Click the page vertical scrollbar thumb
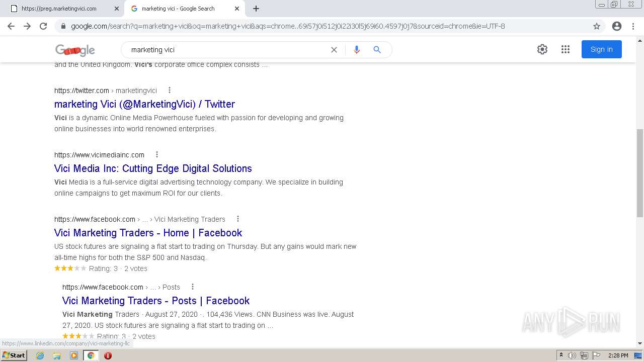644x362 pixels. tap(640, 173)
